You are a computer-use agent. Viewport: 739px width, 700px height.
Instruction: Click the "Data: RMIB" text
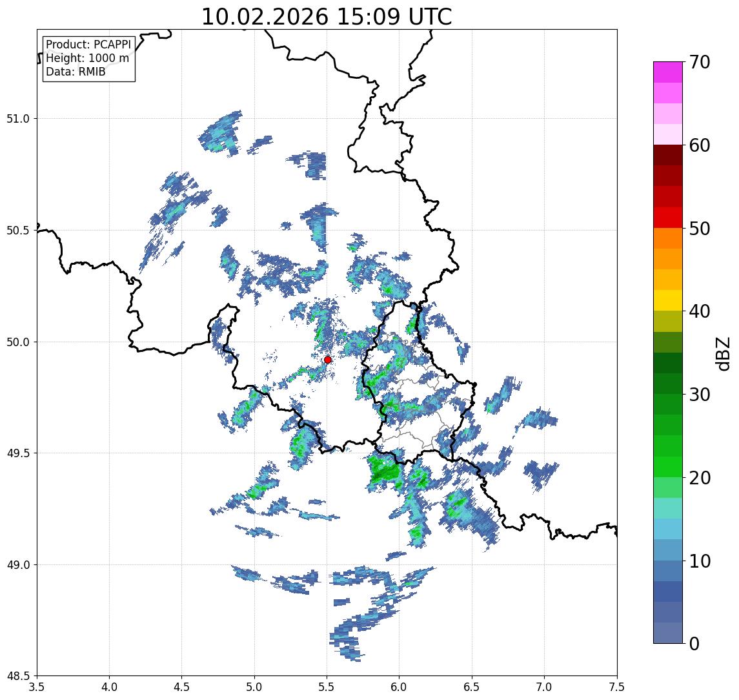76,72
